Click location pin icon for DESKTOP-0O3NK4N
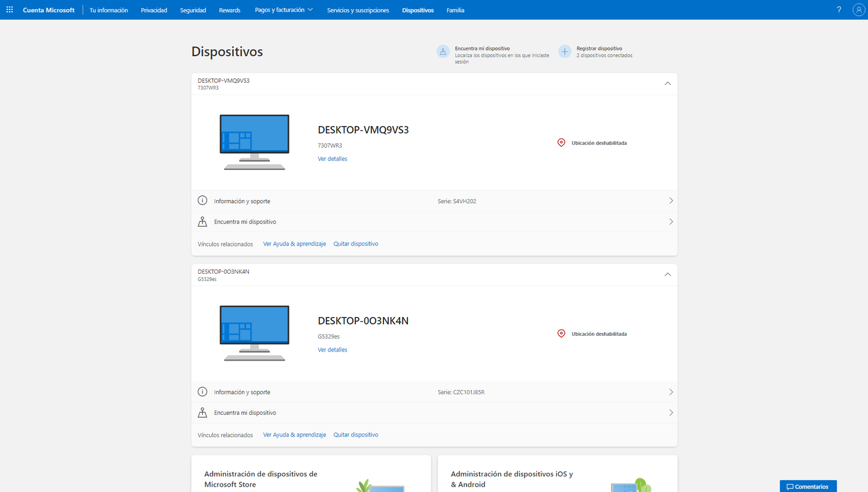Viewport: 868px width, 492px height. pyautogui.click(x=561, y=333)
